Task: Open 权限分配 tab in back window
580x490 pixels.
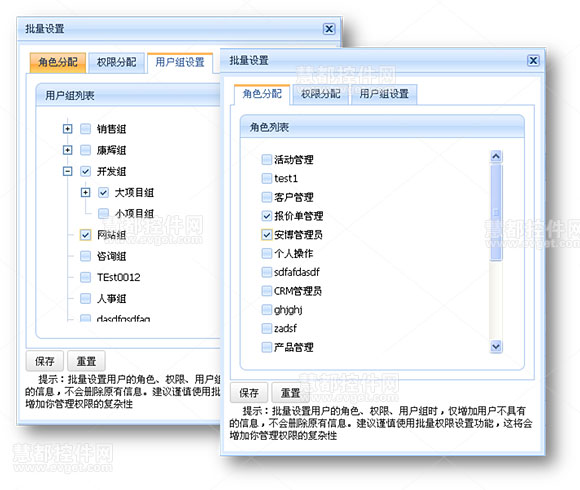Action: click(117, 62)
